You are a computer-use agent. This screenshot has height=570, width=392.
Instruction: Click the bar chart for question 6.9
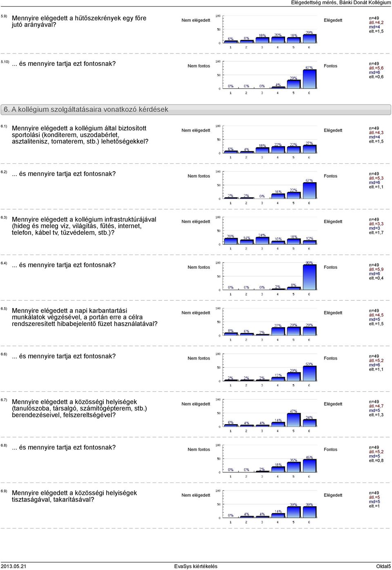click(x=267, y=507)
